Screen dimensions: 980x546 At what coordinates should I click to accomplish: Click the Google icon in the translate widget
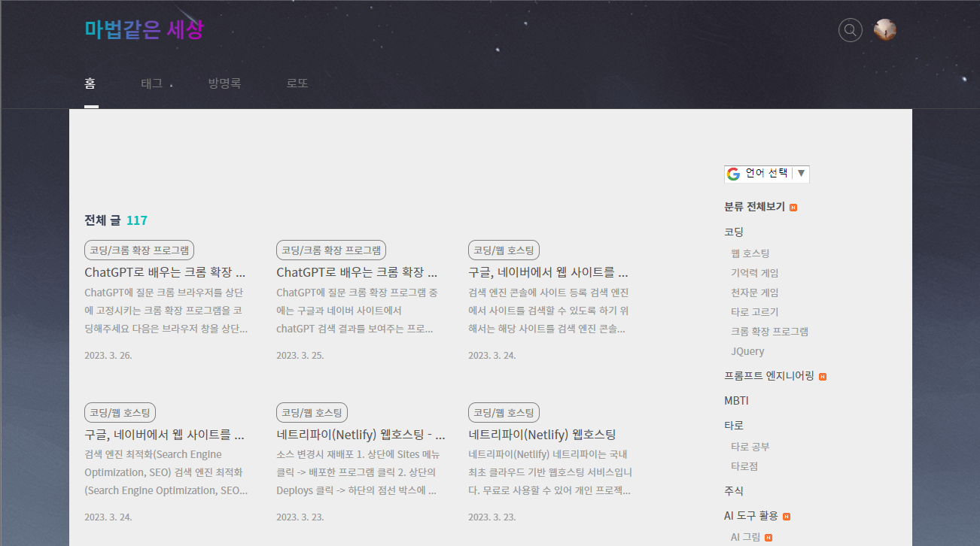[x=732, y=174]
